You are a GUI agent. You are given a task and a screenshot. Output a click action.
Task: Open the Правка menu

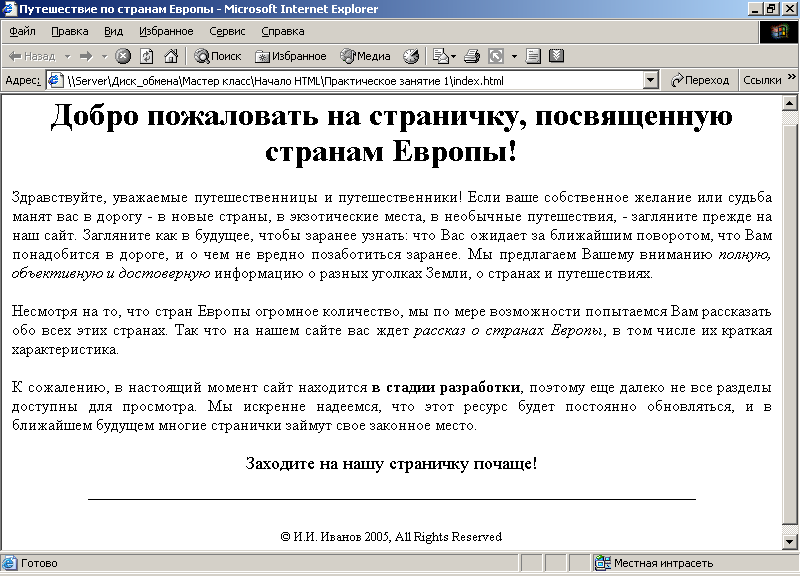(69, 31)
